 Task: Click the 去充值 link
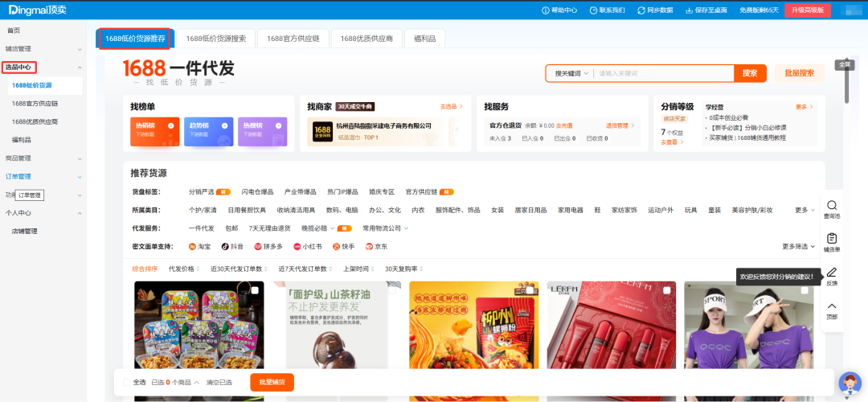[x=564, y=125]
